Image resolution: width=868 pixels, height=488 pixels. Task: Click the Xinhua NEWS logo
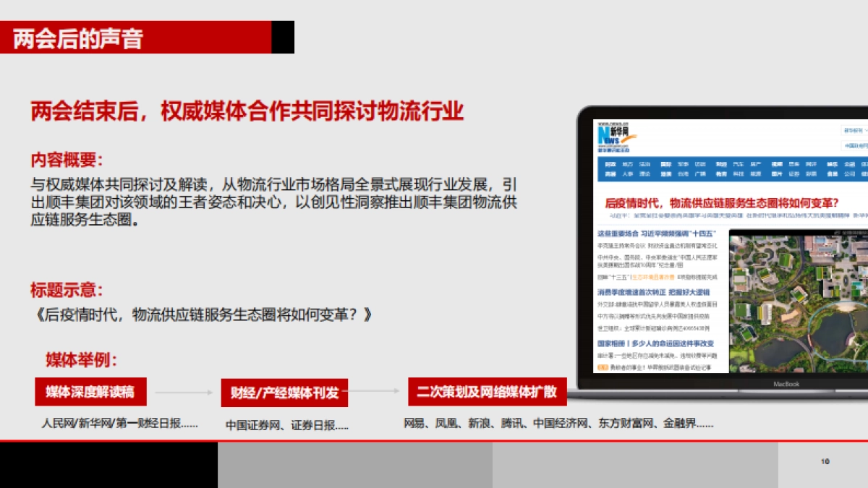click(613, 134)
